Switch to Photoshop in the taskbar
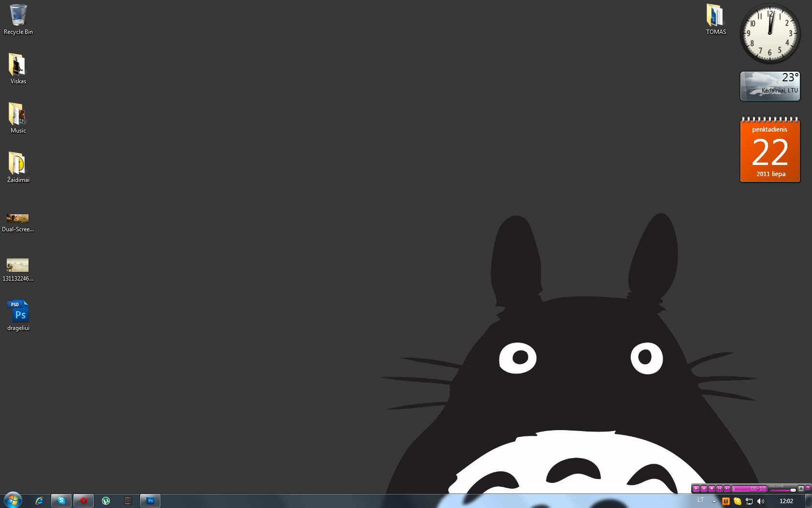Image resolution: width=812 pixels, height=508 pixels. click(x=150, y=501)
